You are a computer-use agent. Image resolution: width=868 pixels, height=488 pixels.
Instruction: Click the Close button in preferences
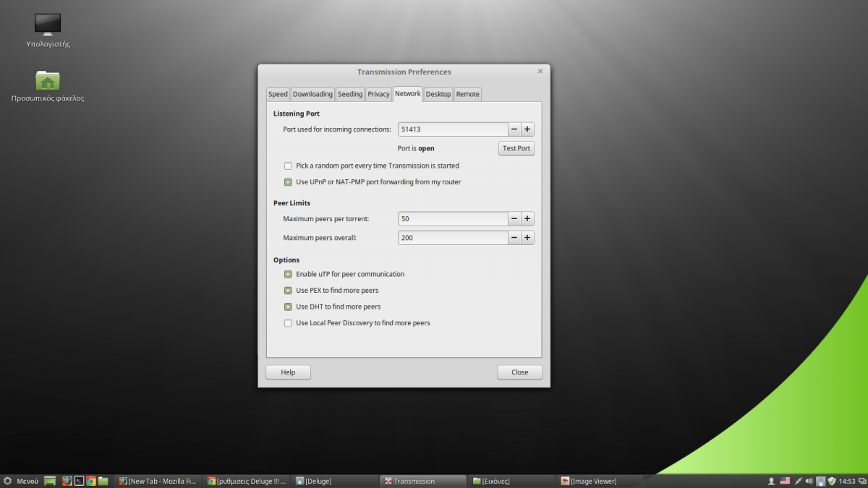pos(519,372)
